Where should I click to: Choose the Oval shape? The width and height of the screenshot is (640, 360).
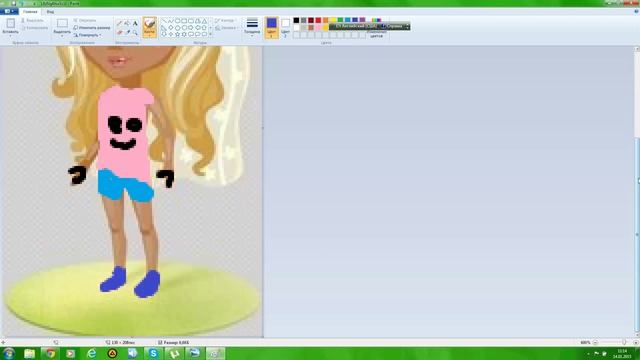pyautogui.click(x=178, y=21)
